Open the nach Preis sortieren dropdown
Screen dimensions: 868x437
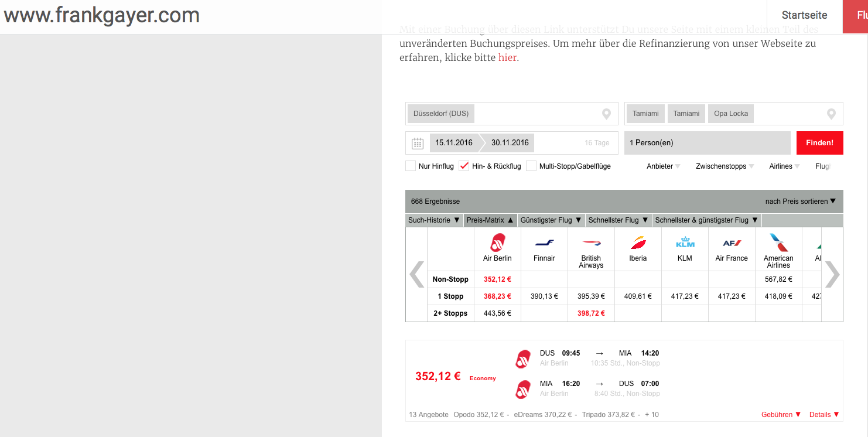point(801,201)
